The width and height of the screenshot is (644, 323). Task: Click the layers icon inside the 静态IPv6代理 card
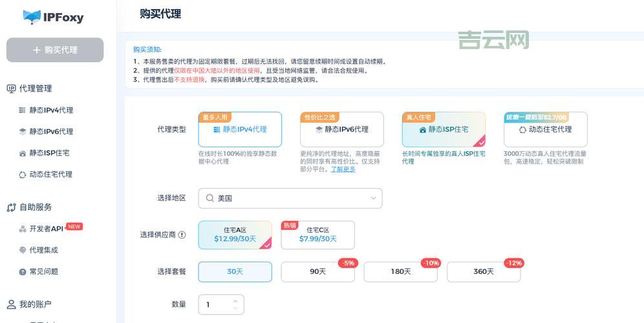pyautogui.click(x=319, y=129)
